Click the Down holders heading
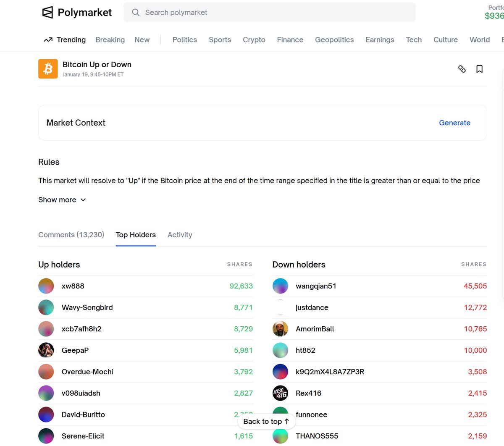 [x=299, y=265]
